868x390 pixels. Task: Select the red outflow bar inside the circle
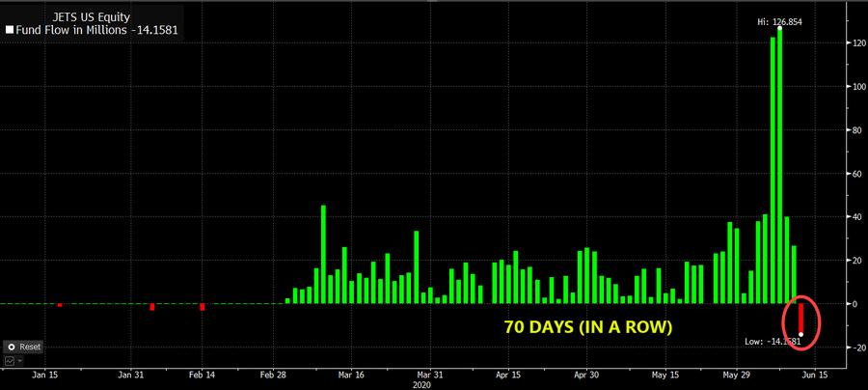click(x=800, y=318)
